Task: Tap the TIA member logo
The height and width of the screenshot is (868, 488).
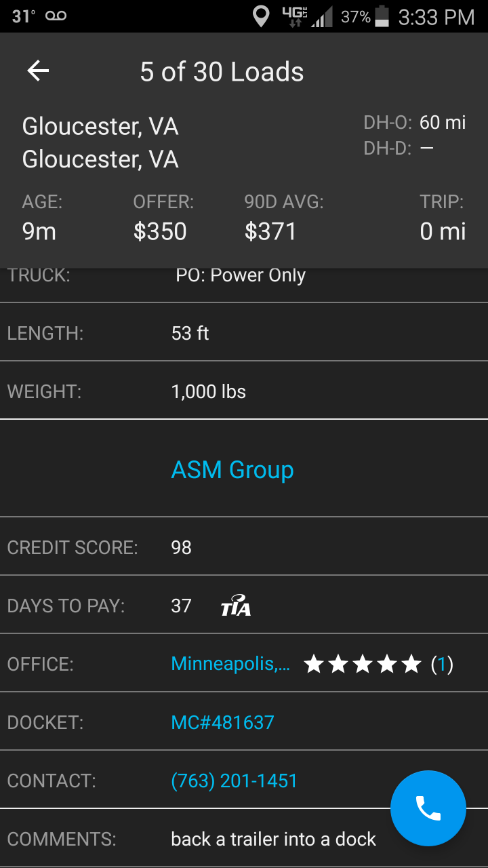Action: (236, 605)
